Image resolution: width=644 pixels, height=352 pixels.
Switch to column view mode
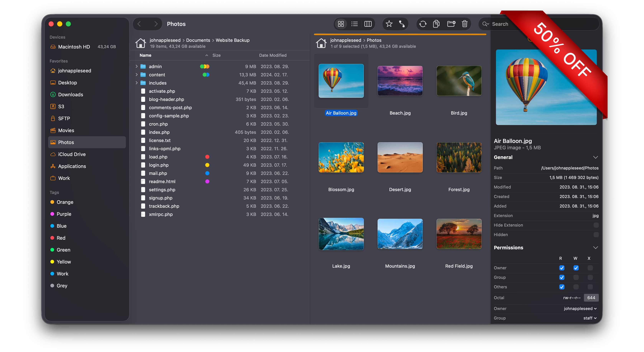368,24
